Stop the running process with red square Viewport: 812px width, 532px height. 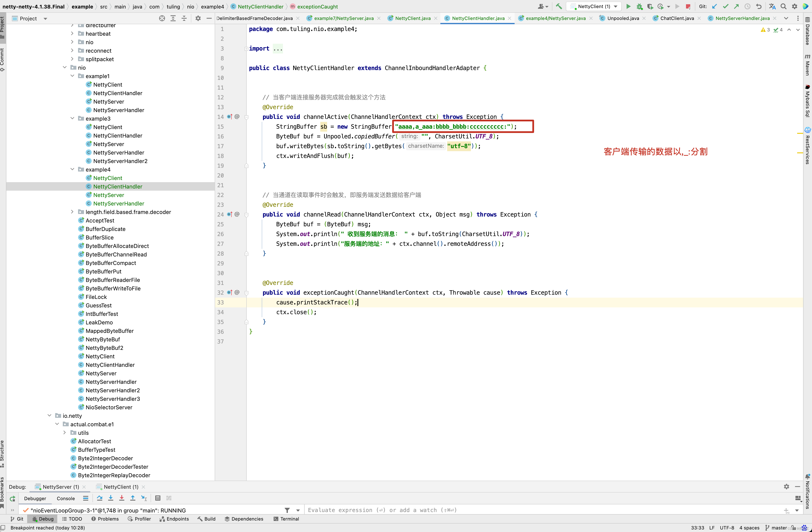point(688,7)
